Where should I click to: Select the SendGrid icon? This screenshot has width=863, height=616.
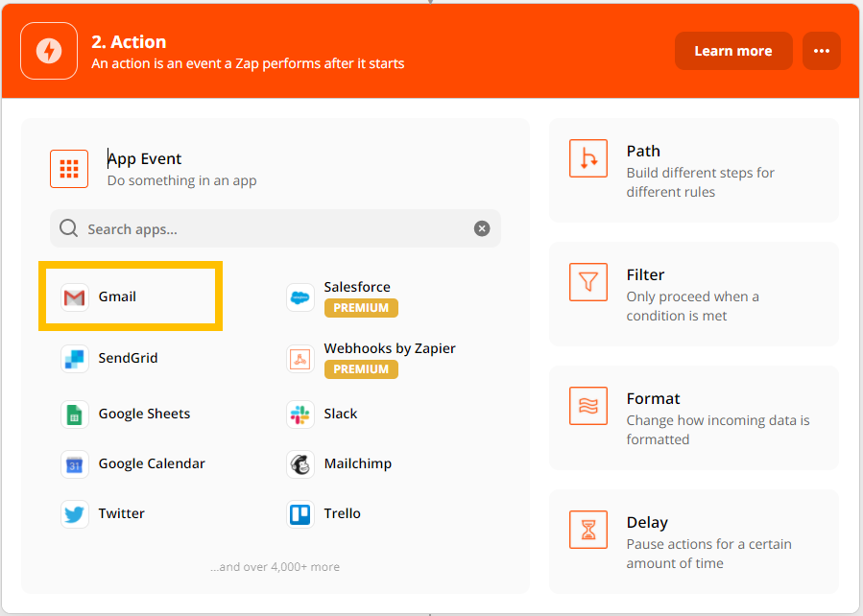tap(74, 359)
